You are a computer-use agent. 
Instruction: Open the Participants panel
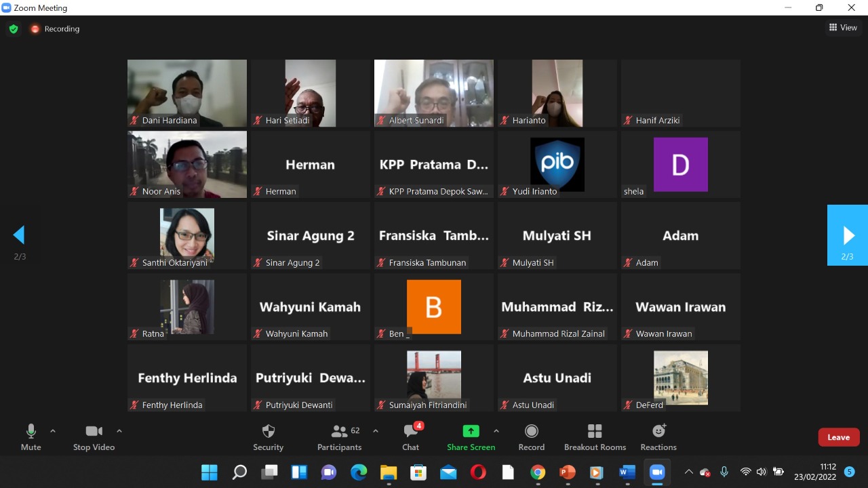pos(340,437)
